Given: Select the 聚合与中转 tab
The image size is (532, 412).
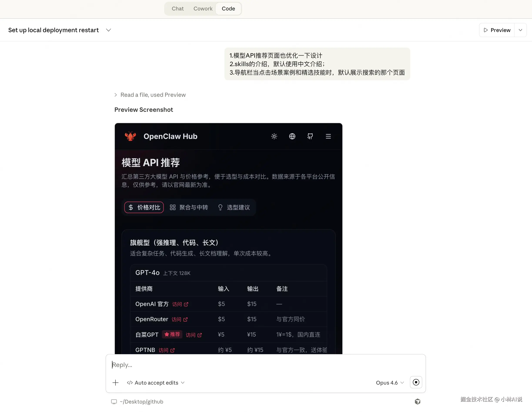Looking at the screenshot, I should coord(189,207).
